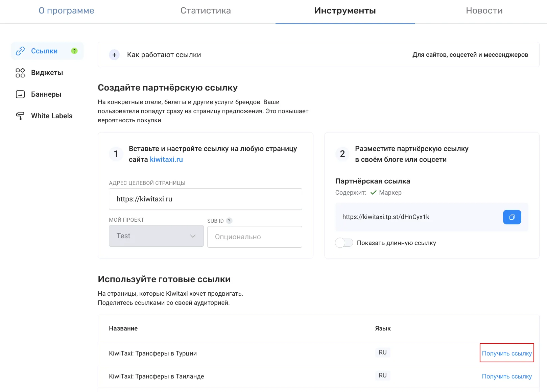Click the Ссылки chain link icon
This screenshot has height=392, width=547.
tap(20, 51)
